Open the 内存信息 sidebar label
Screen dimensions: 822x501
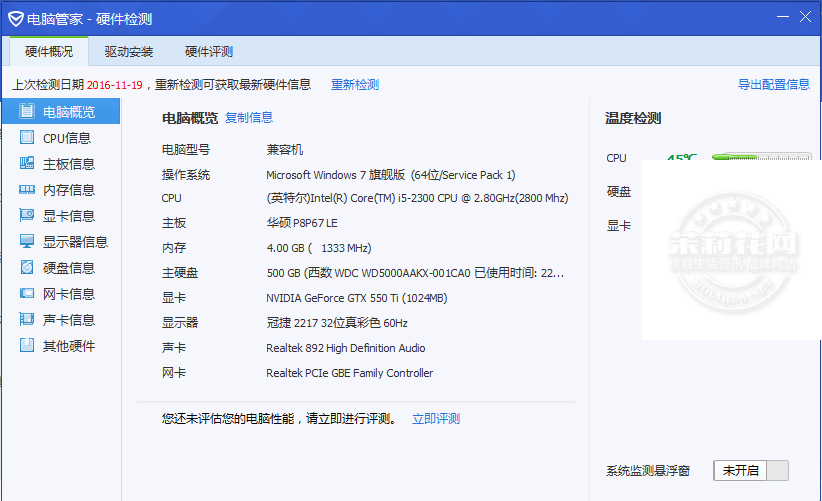[69, 190]
